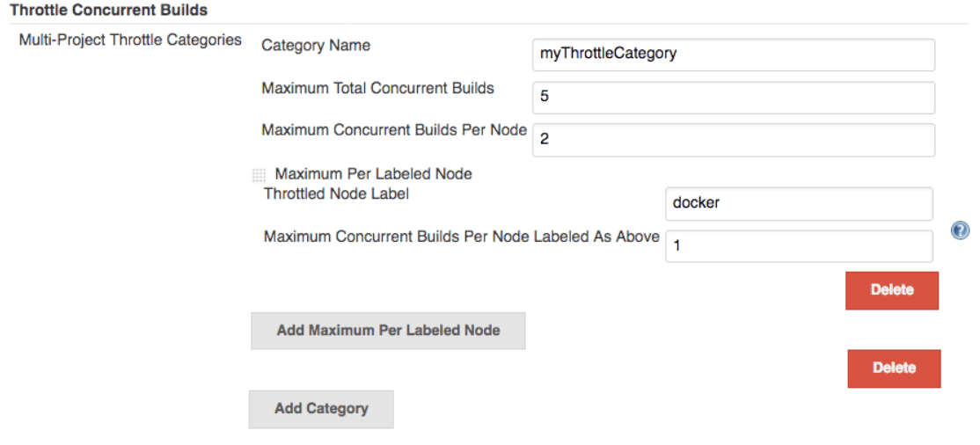Click the Throttled Node Label field containing docker
This screenshot has height=445, width=980.
coord(798,203)
